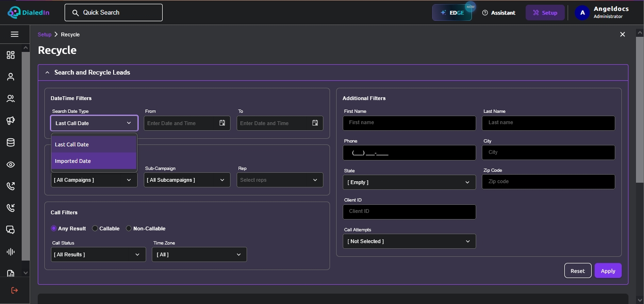644x304 pixels.
Task: Open the dashboard grid icon in sidebar
Action: (x=10, y=55)
